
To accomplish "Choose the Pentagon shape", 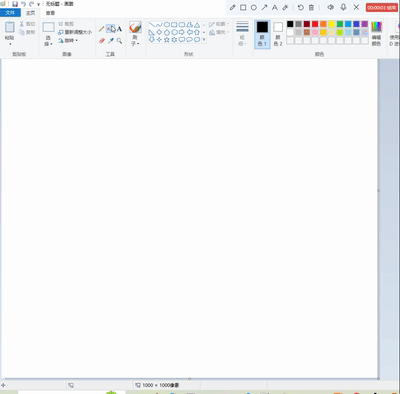I will pyautogui.click(x=167, y=32).
